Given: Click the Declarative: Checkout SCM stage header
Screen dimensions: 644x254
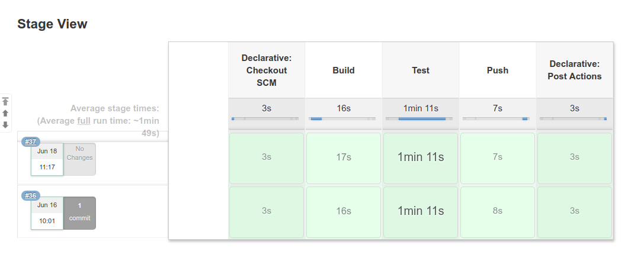Looking at the screenshot, I should pos(267,70).
